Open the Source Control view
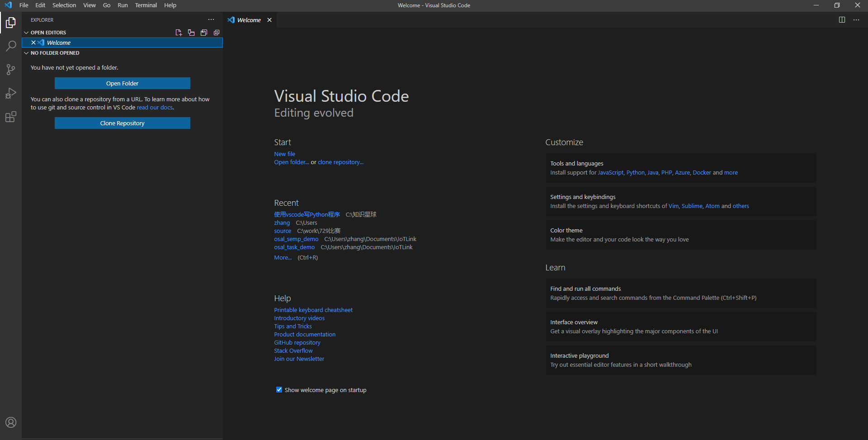 click(x=11, y=69)
